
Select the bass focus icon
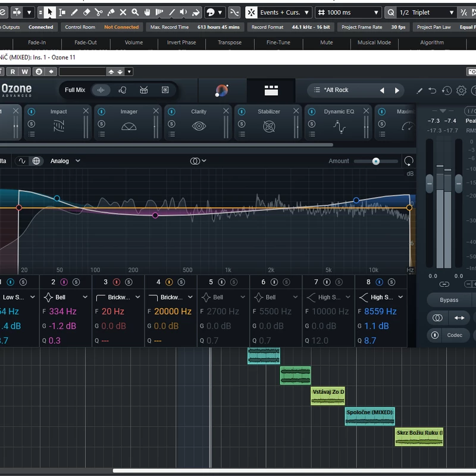(x=165, y=90)
